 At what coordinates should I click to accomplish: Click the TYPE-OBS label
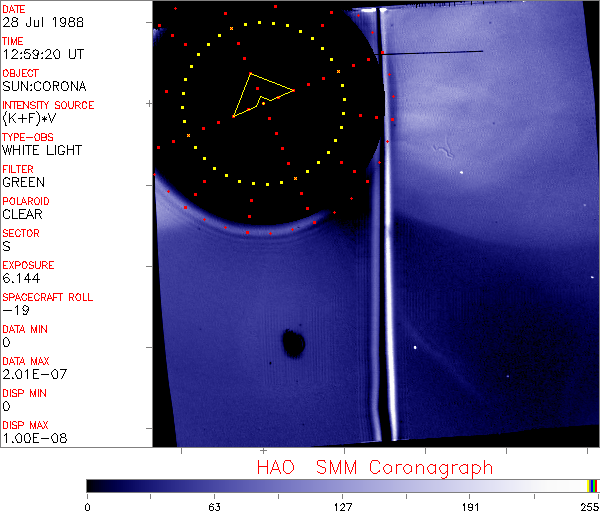pos(28,137)
